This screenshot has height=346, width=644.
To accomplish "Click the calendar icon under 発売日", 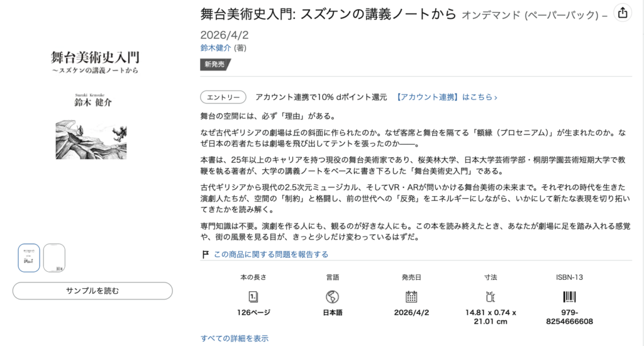I will click(x=411, y=296).
